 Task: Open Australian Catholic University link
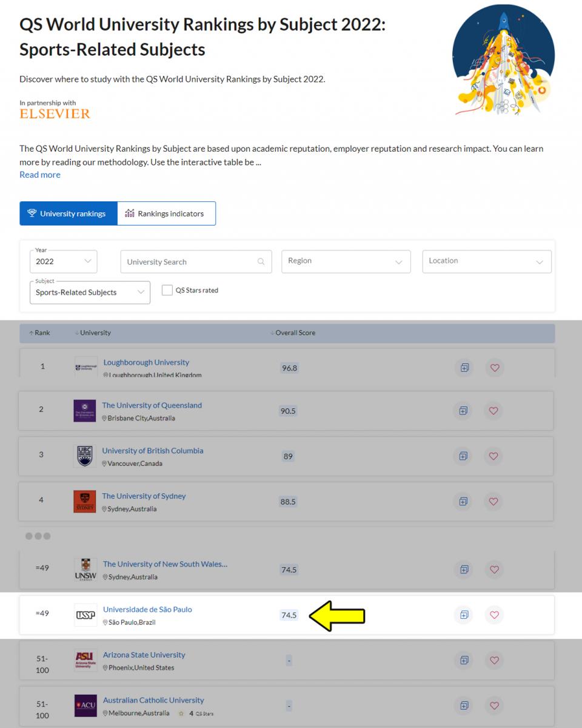(x=153, y=701)
